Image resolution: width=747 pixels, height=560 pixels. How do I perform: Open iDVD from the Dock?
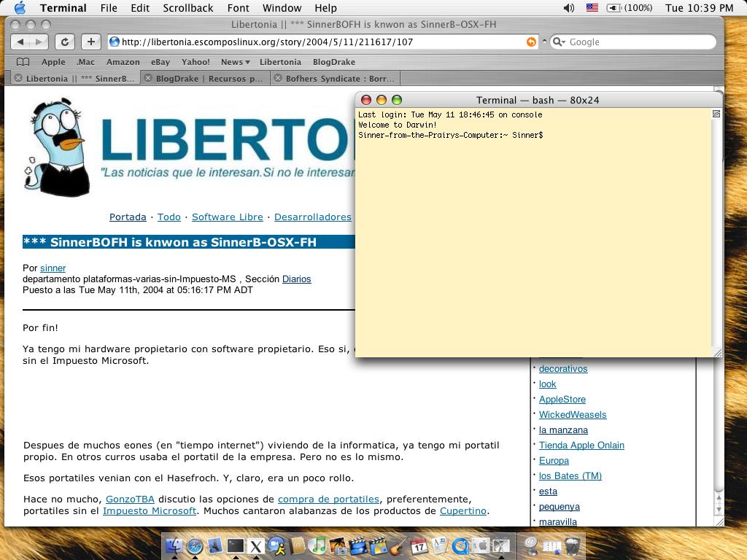point(379,545)
